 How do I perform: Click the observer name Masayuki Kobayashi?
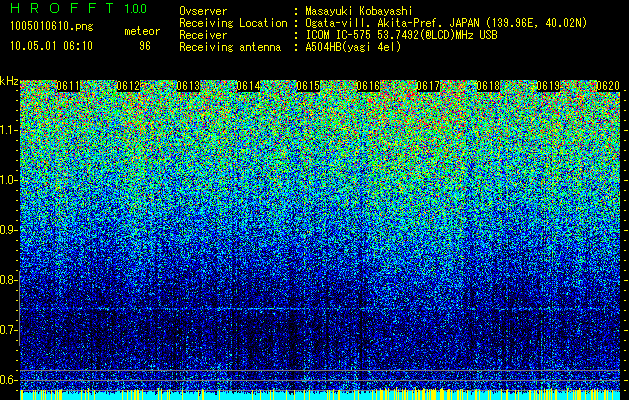tap(359, 11)
